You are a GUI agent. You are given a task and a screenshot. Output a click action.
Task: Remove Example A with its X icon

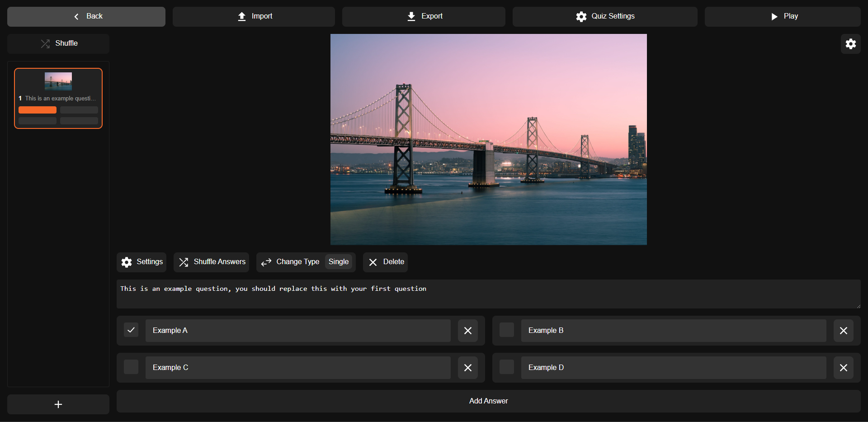click(x=467, y=331)
